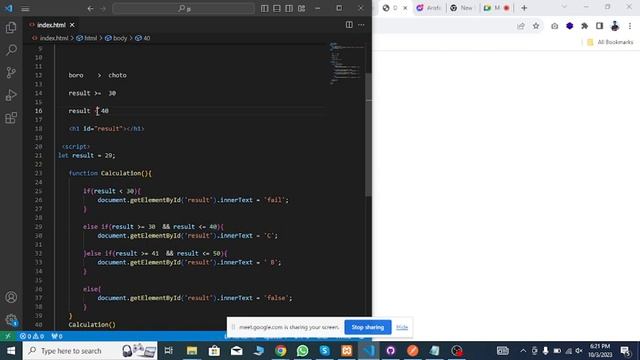Click the 'function Calculation(){' line
Screen dimensions: 640x360
(110, 173)
